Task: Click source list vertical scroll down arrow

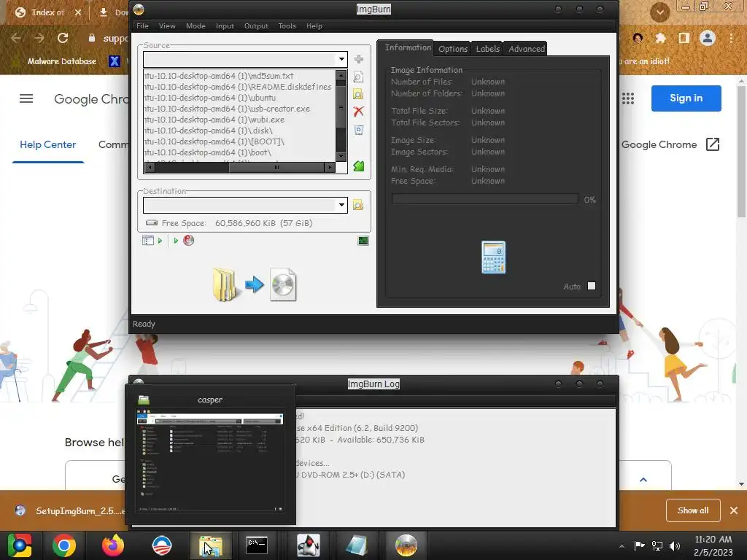Action: [x=341, y=156]
